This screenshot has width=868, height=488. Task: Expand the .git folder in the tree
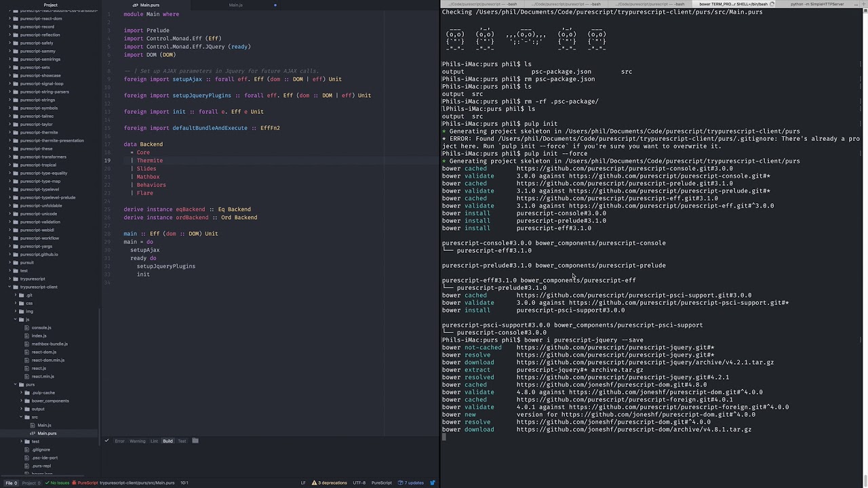tap(16, 295)
